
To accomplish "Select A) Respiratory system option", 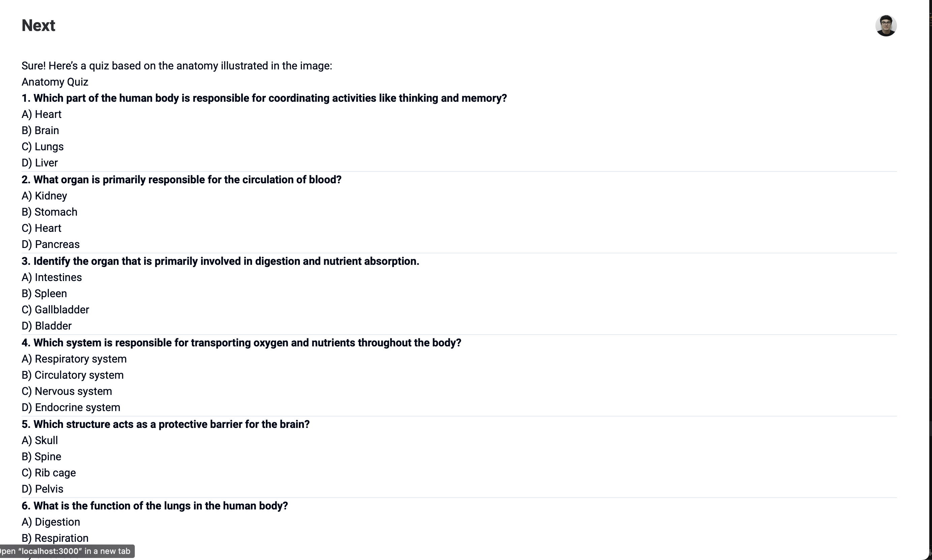I will [x=74, y=359].
